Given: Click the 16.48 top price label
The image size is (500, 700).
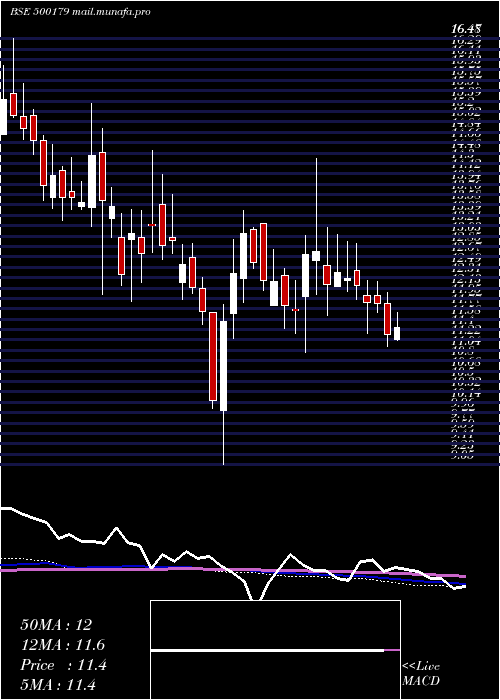Looking at the screenshot, I should point(466,29).
